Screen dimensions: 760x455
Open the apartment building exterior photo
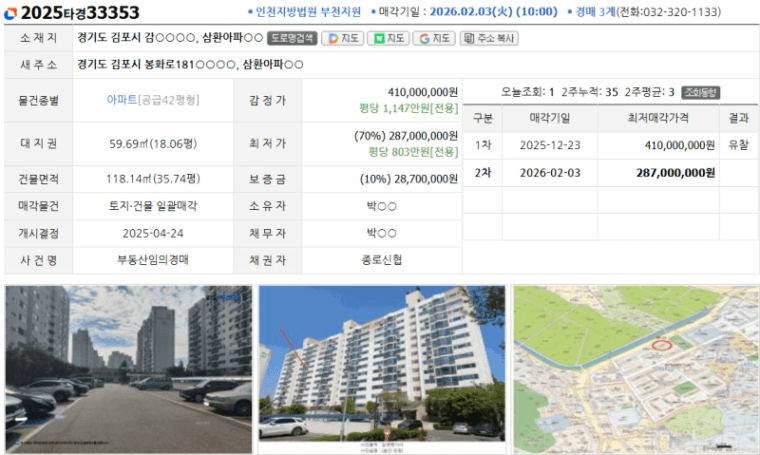[x=382, y=370]
